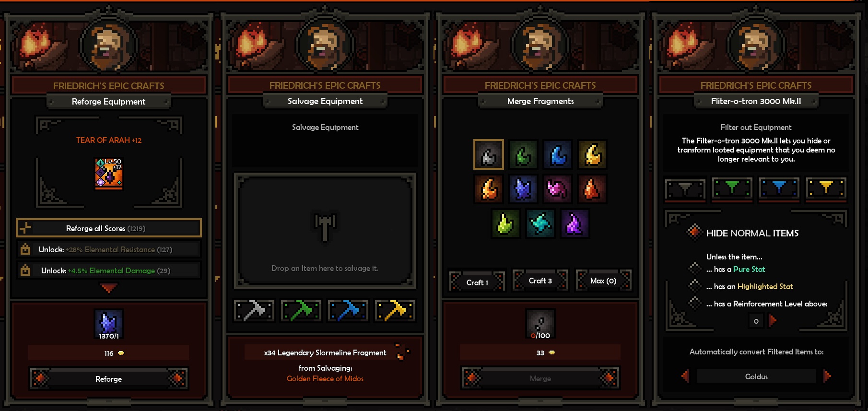
Task: Click the Craft 3 button
Action: 540,281
